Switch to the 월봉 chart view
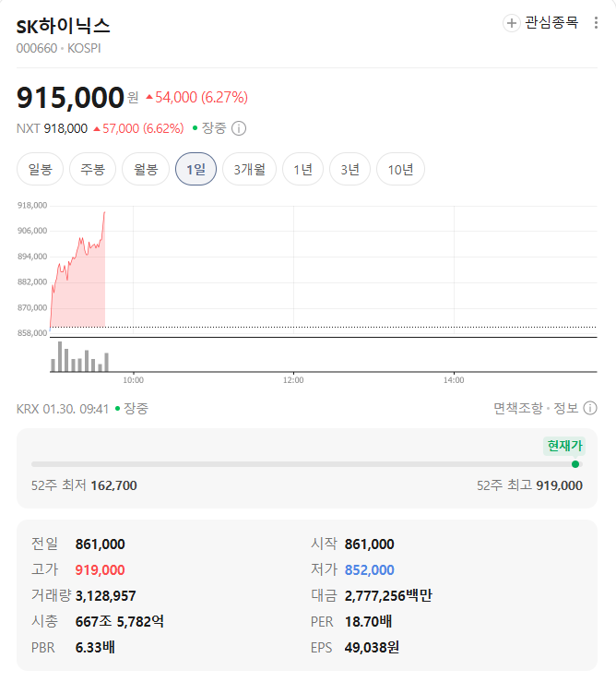616x682 pixels. (146, 169)
